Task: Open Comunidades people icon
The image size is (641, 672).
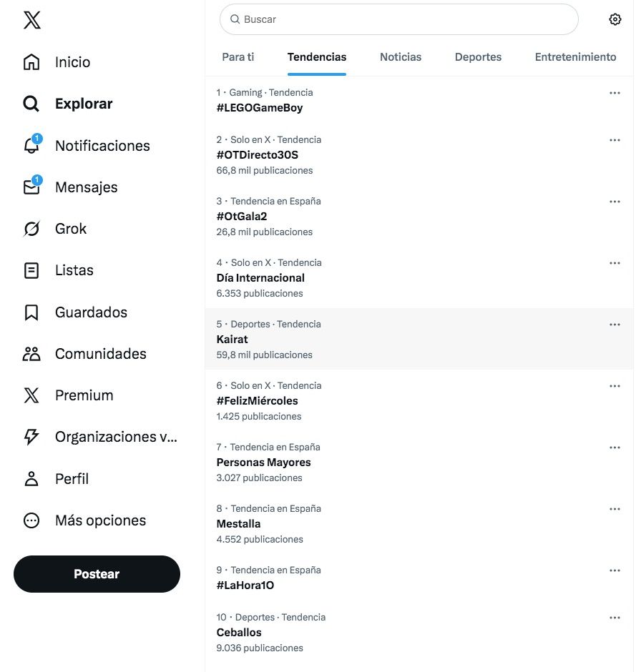Action: click(31, 354)
